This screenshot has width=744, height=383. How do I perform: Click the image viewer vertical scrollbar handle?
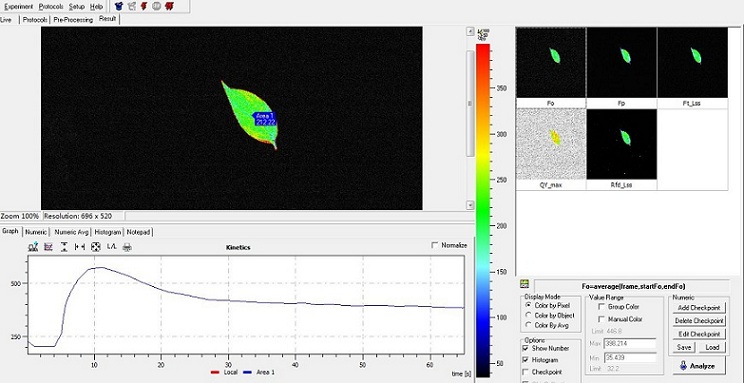[470, 103]
